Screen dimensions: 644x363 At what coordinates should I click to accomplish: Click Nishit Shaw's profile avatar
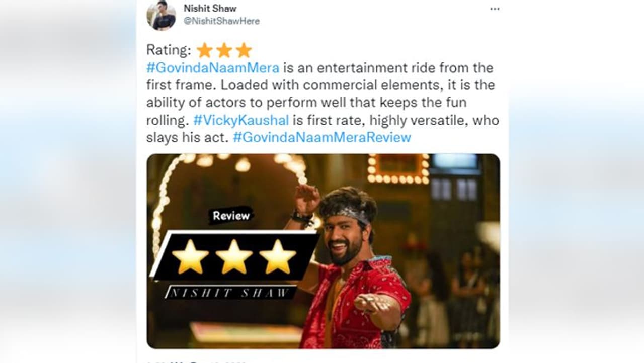coord(161,16)
